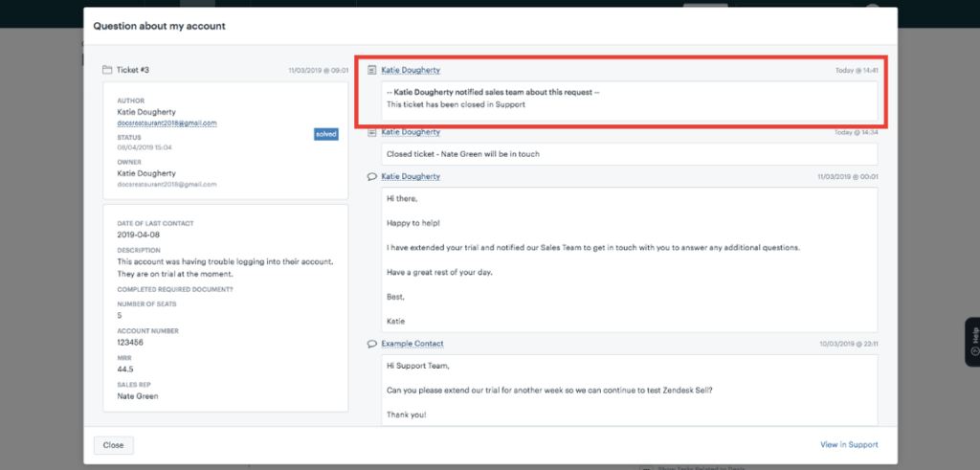Viewport: 980px width, 470px height.
Task: Click the blue solved status badge
Action: pos(325,134)
